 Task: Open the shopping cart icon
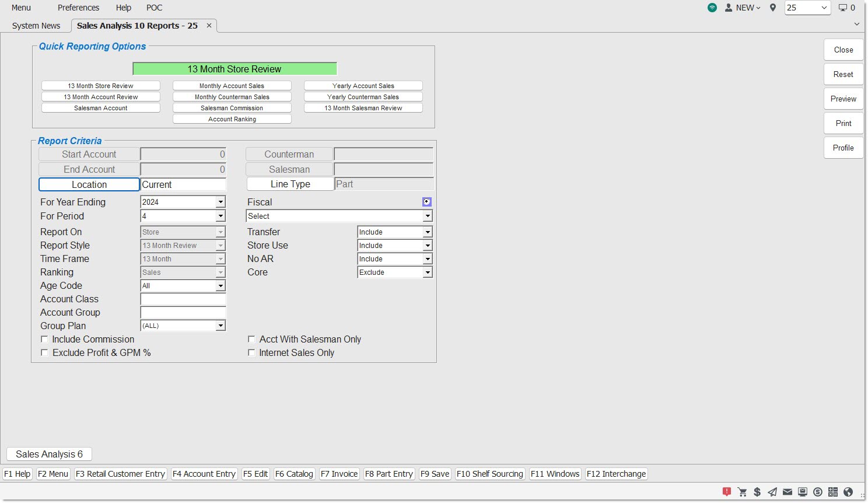(742, 492)
